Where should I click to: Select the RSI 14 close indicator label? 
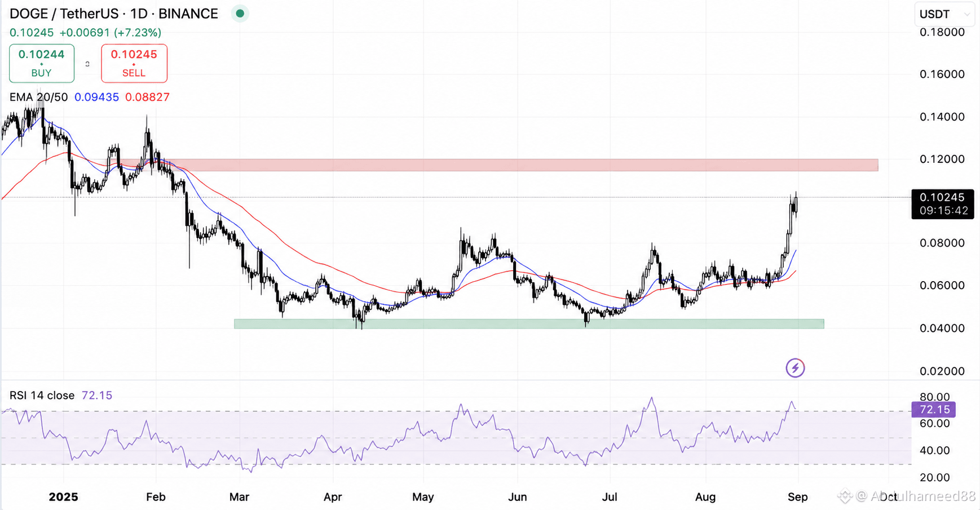point(42,396)
